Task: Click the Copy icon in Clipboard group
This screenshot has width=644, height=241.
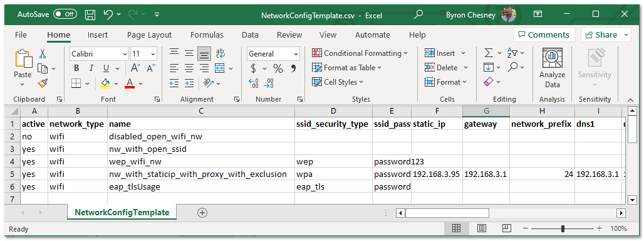Action: tap(43, 68)
